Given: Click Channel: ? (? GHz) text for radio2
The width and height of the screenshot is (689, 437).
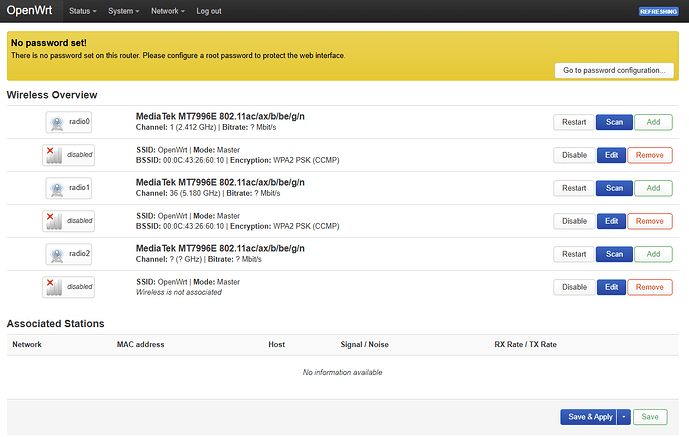Looking at the screenshot, I should click(169, 259).
